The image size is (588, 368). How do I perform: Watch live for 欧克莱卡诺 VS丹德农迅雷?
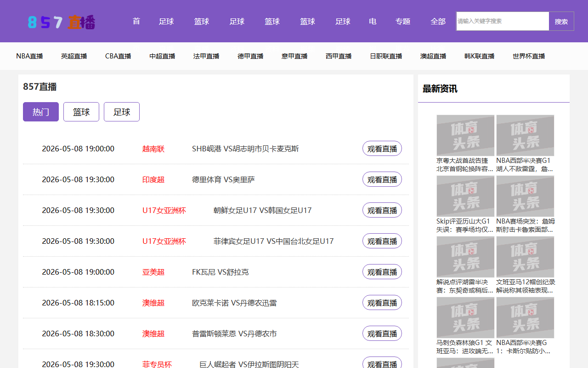[382, 303]
